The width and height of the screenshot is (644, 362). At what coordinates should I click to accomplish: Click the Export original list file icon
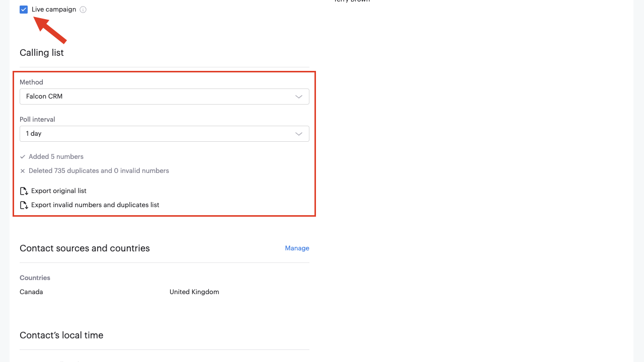[24, 191]
